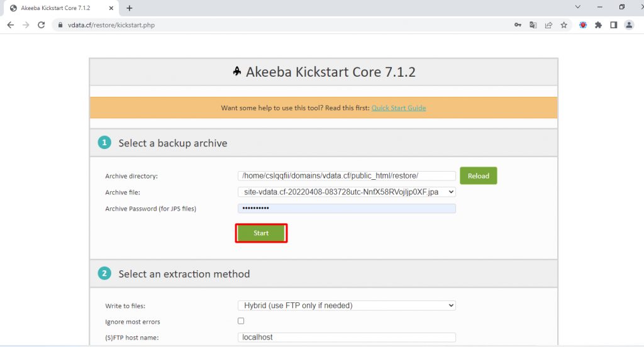Select the Akeeba Kickstart Core browser tab
Viewport: 644px width, 347px height.
tap(60, 8)
